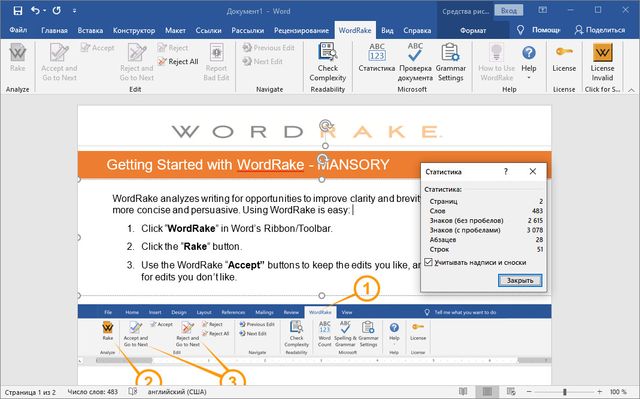Switch to read mode view in status bar

463,392
